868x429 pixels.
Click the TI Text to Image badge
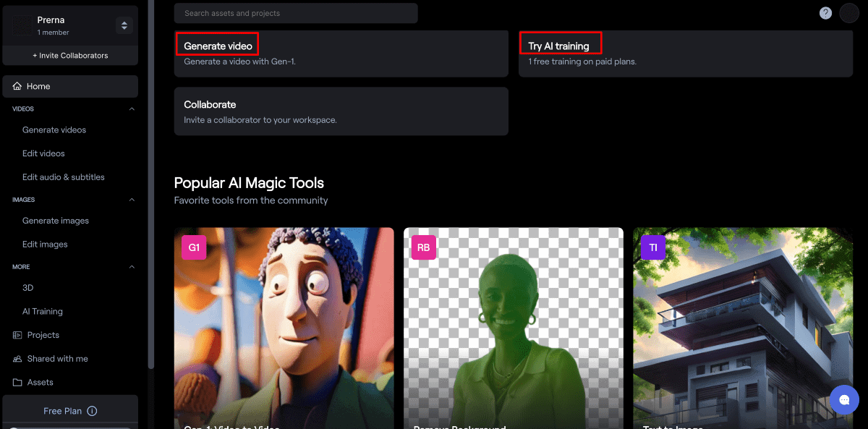click(x=652, y=247)
